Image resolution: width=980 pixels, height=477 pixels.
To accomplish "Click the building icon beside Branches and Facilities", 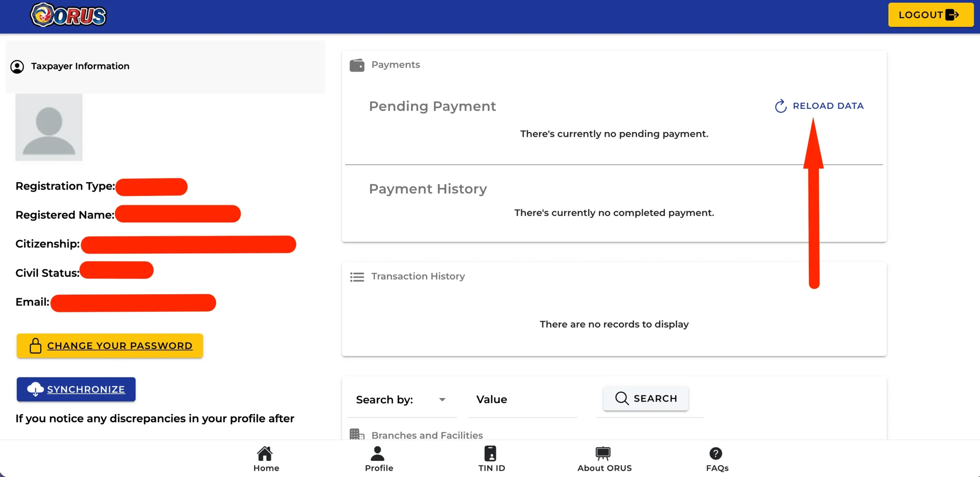I will (357, 434).
